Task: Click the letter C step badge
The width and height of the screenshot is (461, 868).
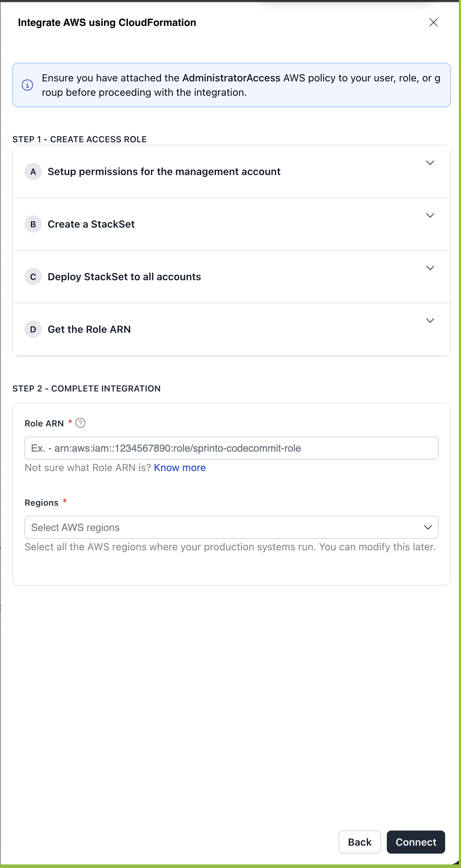Action: [x=33, y=277]
